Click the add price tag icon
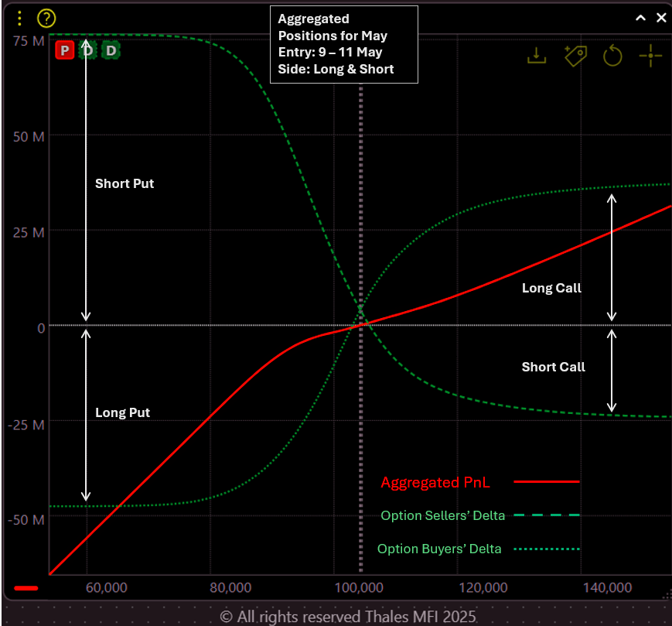672x626 pixels. pyautogui.click(x=575, y=56)
